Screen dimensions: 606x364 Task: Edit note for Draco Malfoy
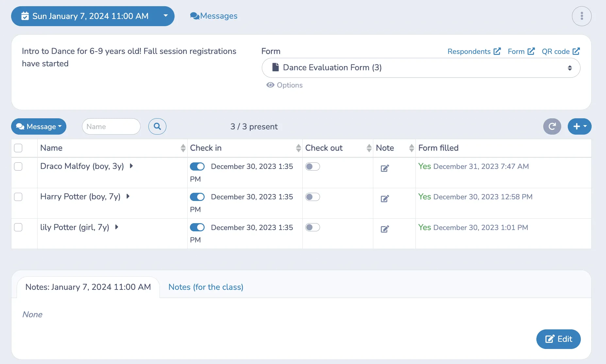click(385, 168)
